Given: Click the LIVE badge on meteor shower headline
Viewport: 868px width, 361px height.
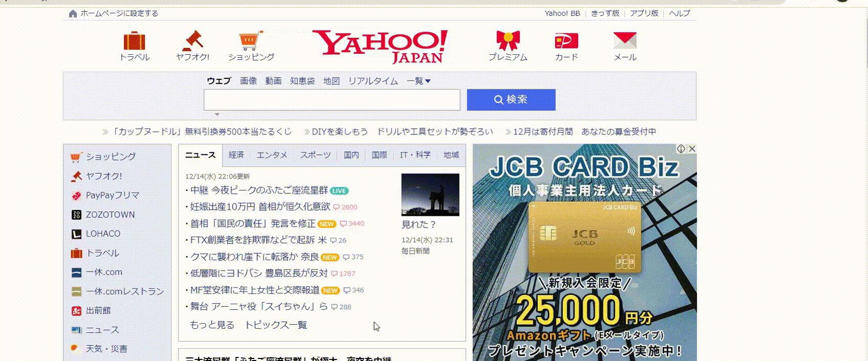Looking at the screenshot, I should (x=339, y=191).
